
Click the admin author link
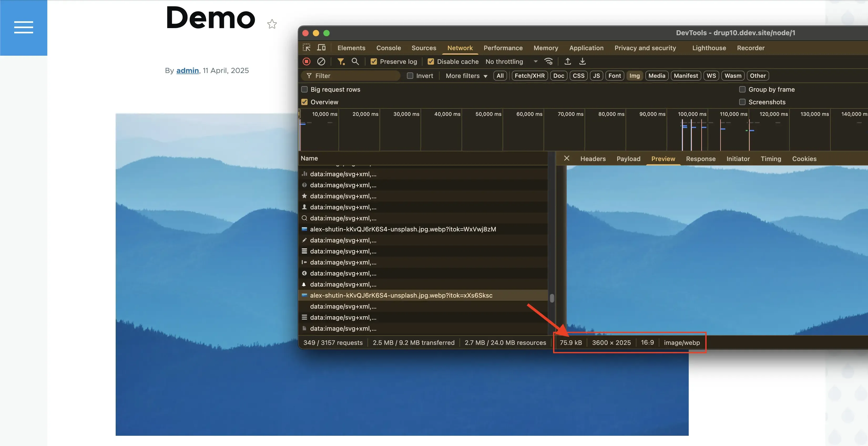187,70
